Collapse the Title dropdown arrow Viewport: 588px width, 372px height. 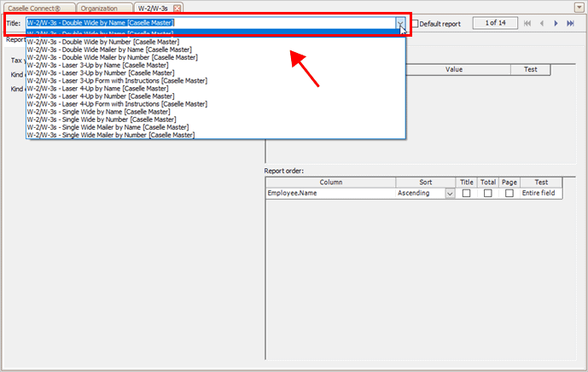(x=400, y=23)
